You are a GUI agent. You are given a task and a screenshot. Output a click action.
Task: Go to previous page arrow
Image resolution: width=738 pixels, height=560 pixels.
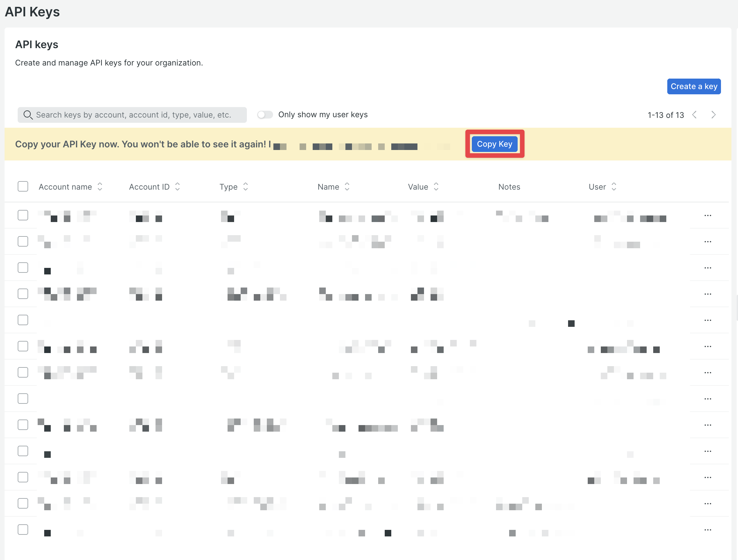point(694,115)
